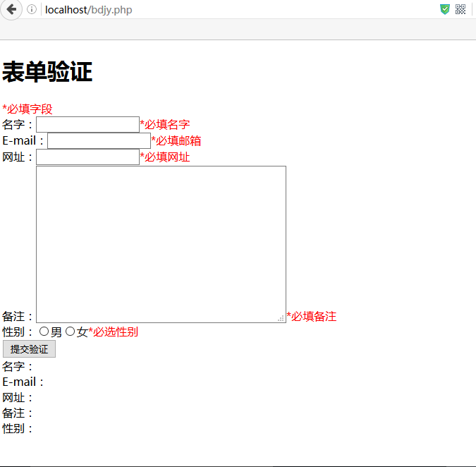
Task: Click the green security shield icon
Action: 445,9
